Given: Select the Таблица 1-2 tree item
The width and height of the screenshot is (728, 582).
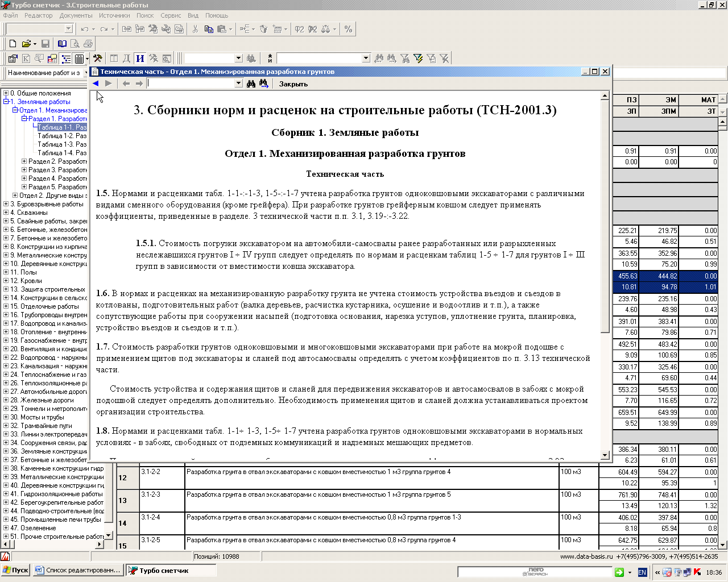Looking at the screenshot, I should tap(62, 136).
